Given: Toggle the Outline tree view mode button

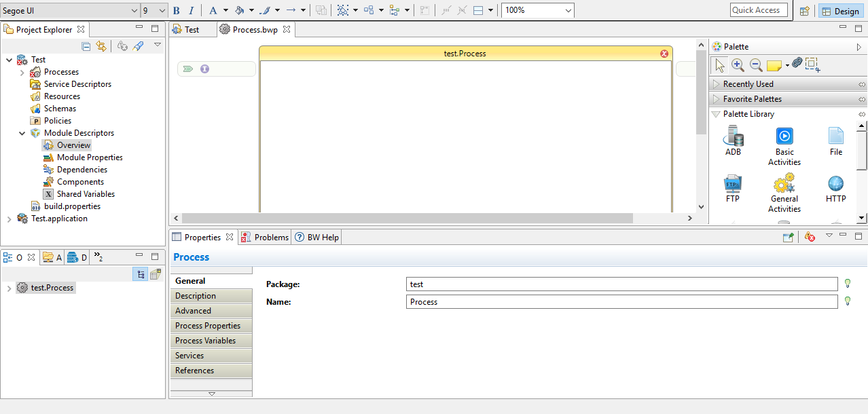Looking at the screenshot, I should coord(141,274).
